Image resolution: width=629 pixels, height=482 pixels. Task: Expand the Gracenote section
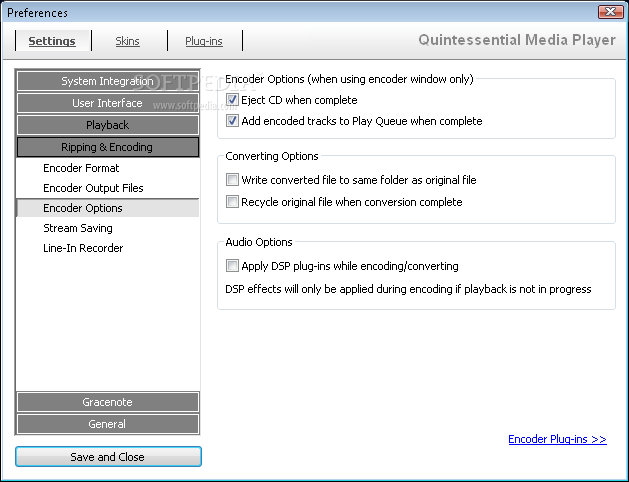108,402
